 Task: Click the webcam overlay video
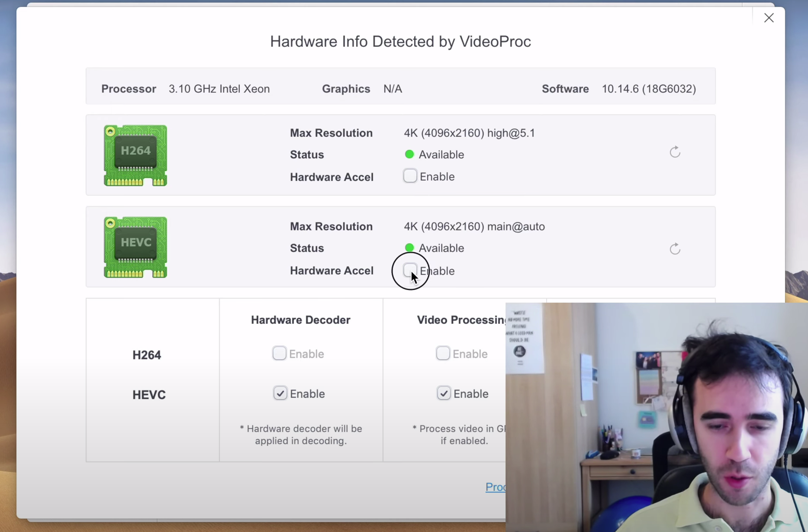point(657,417)
